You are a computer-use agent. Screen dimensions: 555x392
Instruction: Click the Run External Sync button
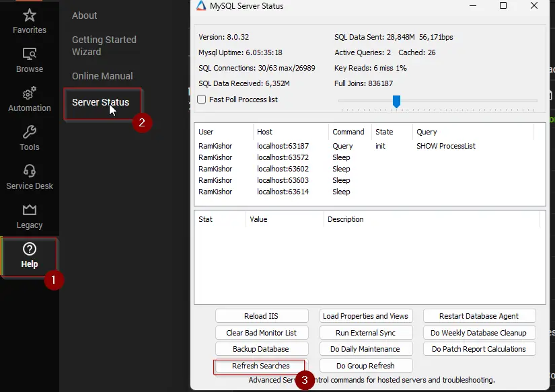click(366, 333)
